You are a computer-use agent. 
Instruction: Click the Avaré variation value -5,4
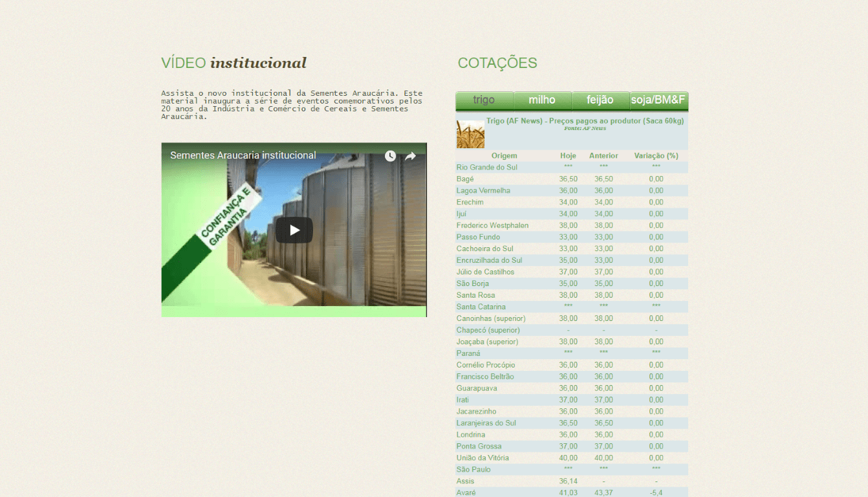656,494
